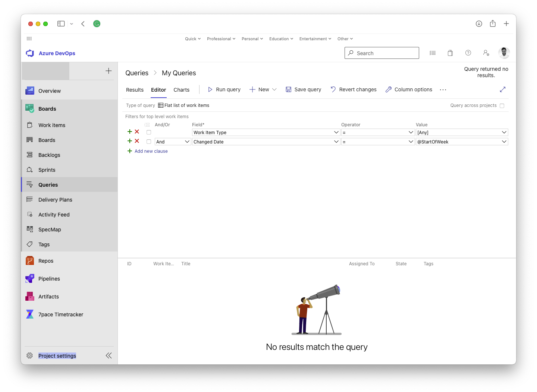The image size is (537, 392).
Task: Click the Boards hub icon
Action: (30, 108)
